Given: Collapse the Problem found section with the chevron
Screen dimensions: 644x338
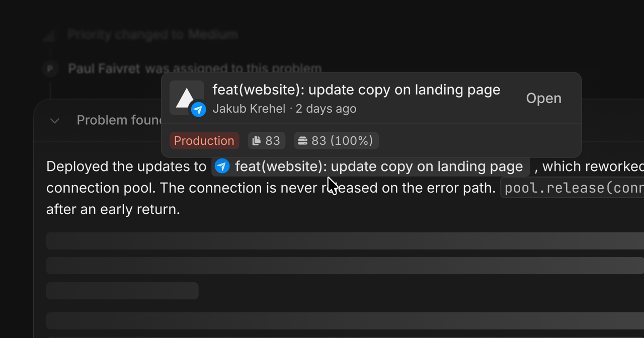Looking at the screenshot, I should click(55, 121).
